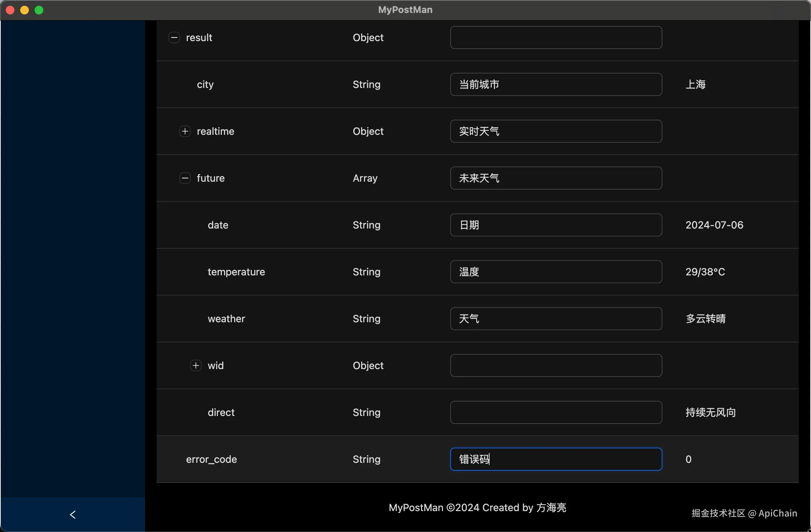This screenshot has height=532, width=811.
Task: Click the empty wid description input
Action: (556, 365)
